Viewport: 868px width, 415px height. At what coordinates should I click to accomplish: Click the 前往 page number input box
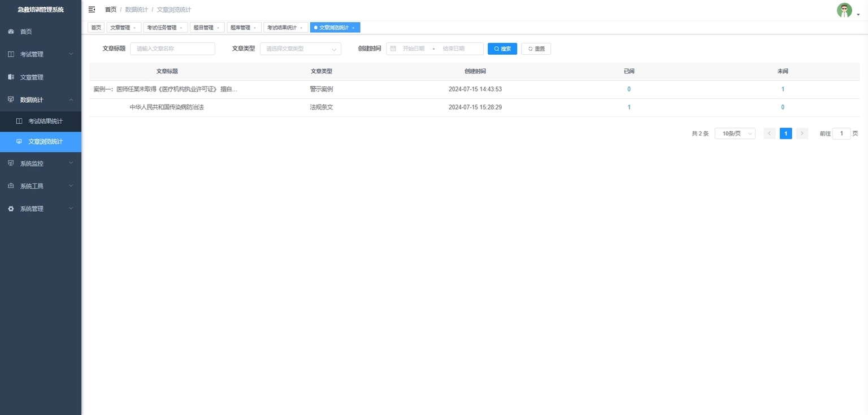(x=841, y=134)
